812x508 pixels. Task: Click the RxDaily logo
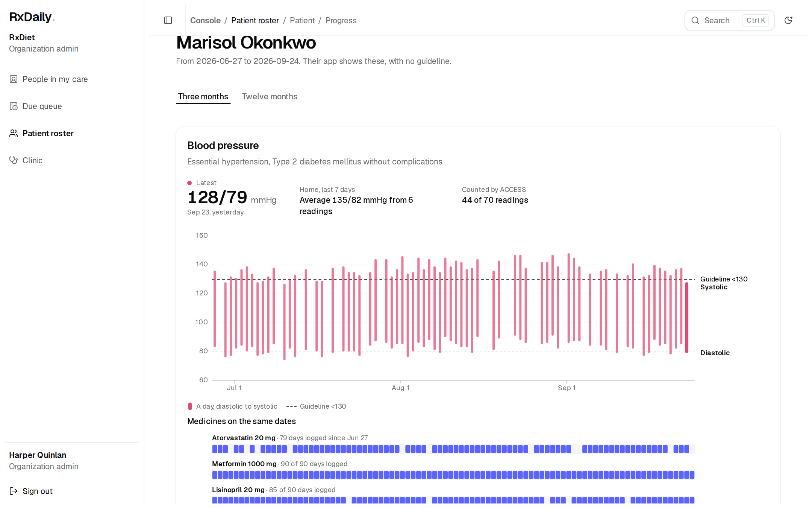[x=32, y=17]
